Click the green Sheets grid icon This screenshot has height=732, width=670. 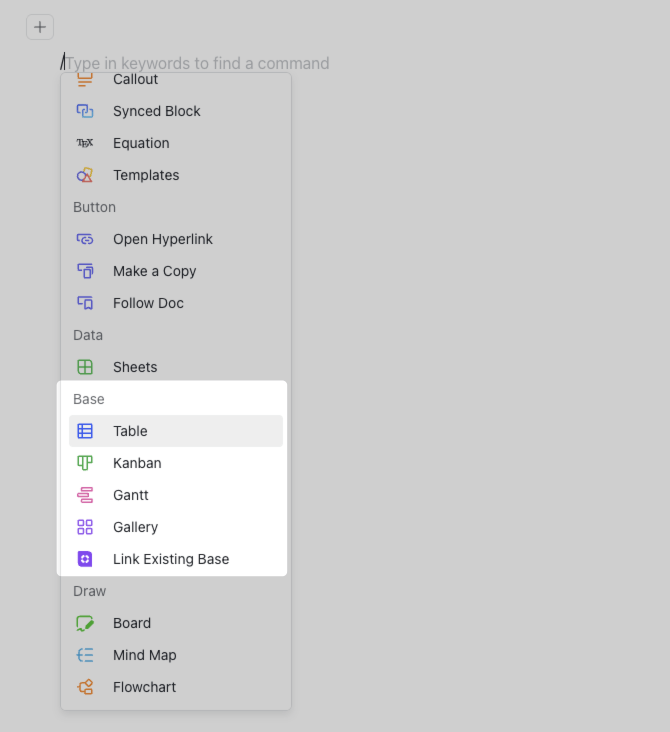coord(85,367)
